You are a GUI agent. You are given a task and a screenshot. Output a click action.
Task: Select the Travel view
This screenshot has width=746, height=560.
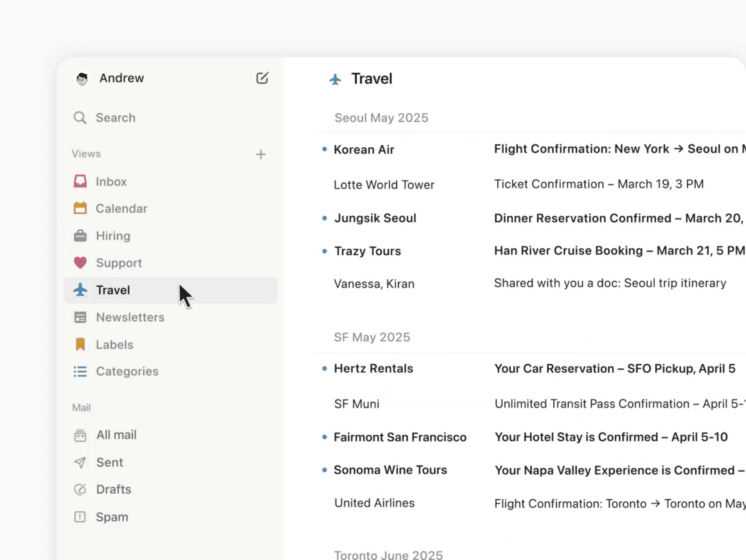click(171, 290)
